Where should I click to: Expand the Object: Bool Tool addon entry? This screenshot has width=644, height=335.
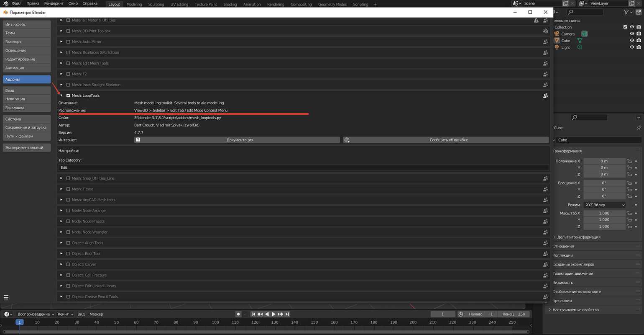(61, 254)
